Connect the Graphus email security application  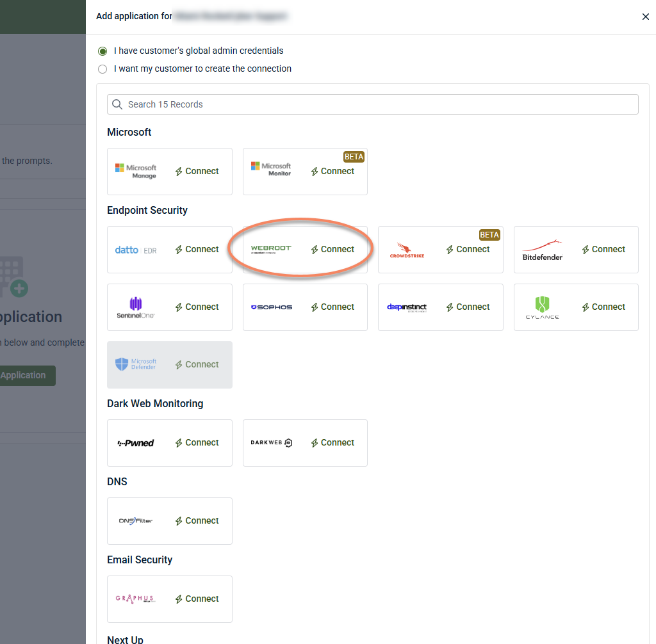(x=197, y=599)
